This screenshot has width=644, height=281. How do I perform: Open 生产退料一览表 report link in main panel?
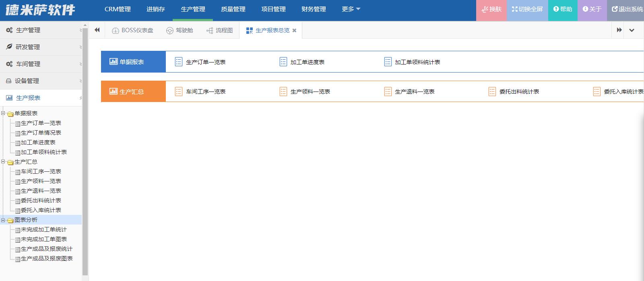(414, 92)
